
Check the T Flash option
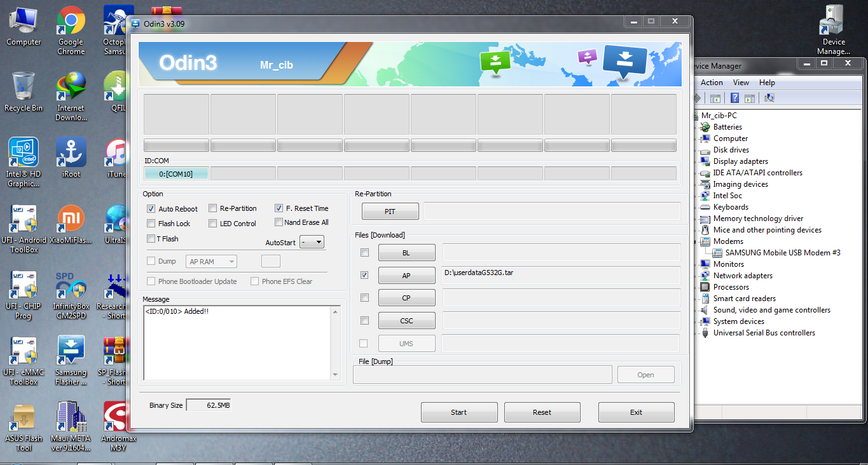(x=151, y=238)
